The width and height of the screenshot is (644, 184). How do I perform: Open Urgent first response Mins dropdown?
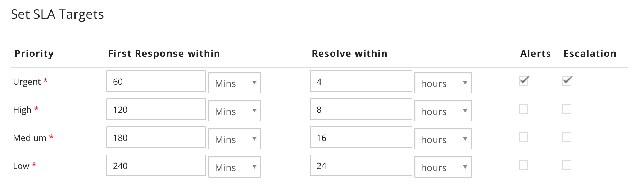[x=235, y=83]
